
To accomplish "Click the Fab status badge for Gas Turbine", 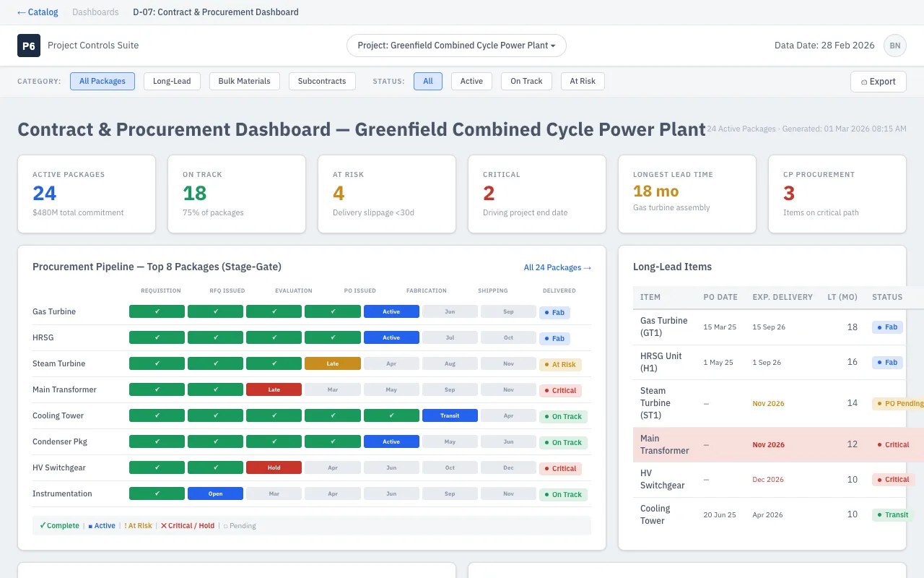I will click(x=554, y=312).
